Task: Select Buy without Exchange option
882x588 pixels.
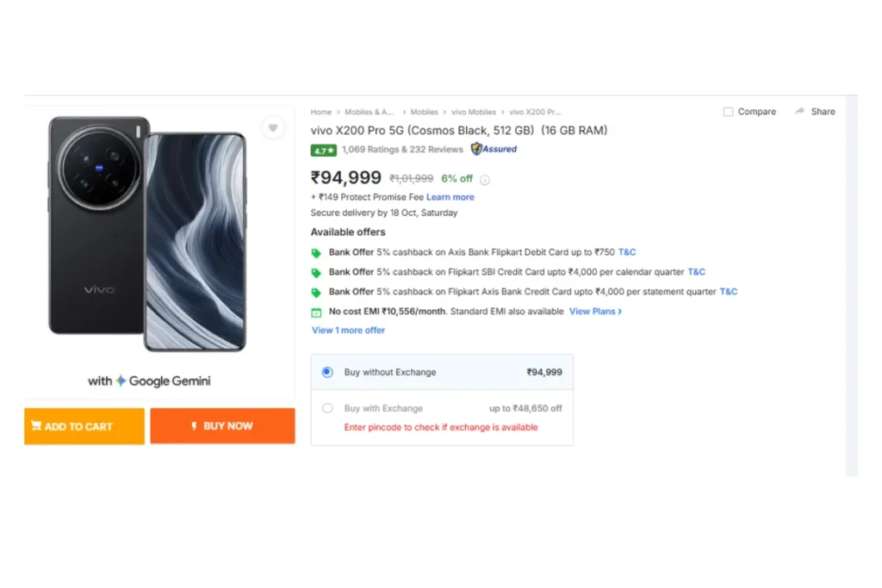Action: coord(327,372)
